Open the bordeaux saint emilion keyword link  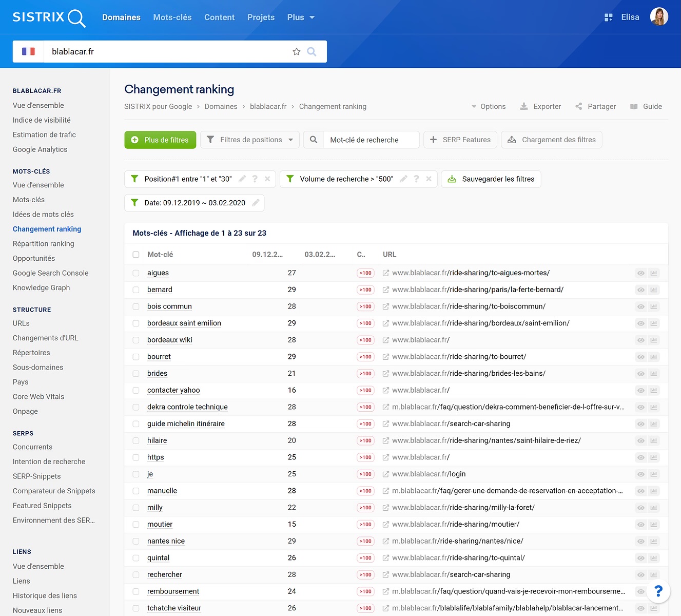pos(184,323)
